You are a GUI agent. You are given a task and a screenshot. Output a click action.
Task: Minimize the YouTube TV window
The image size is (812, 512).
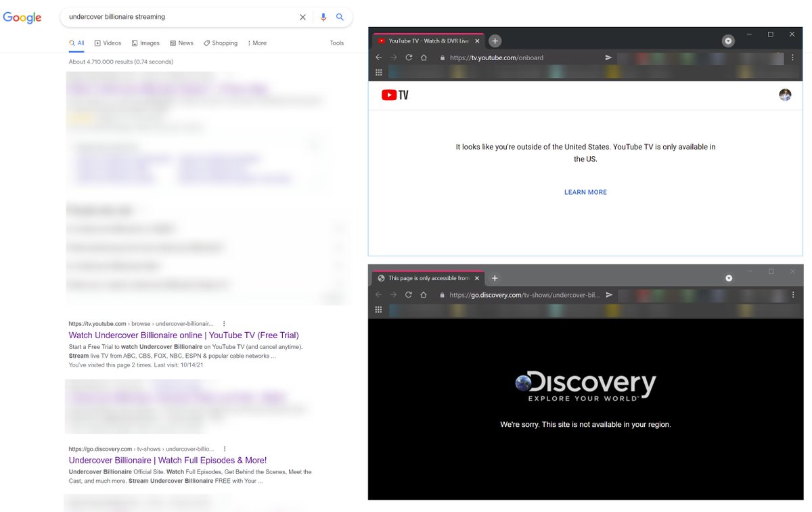749,34
